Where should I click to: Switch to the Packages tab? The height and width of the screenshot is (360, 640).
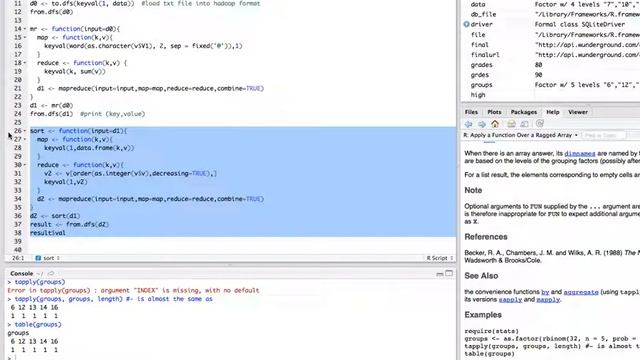[x=524, y=112]
